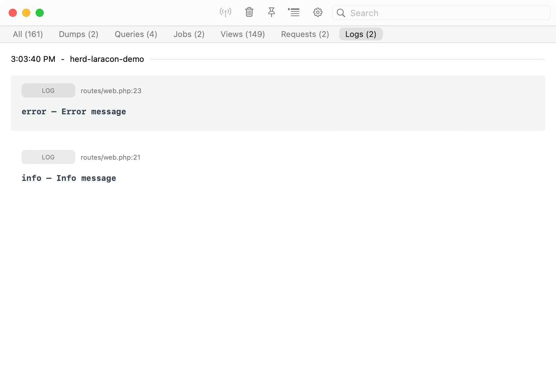The width and height of the screenshot is (556, 392).
Task: Go to the Views (149) tab
Action: pyautogui.click(x=242, y=34)
